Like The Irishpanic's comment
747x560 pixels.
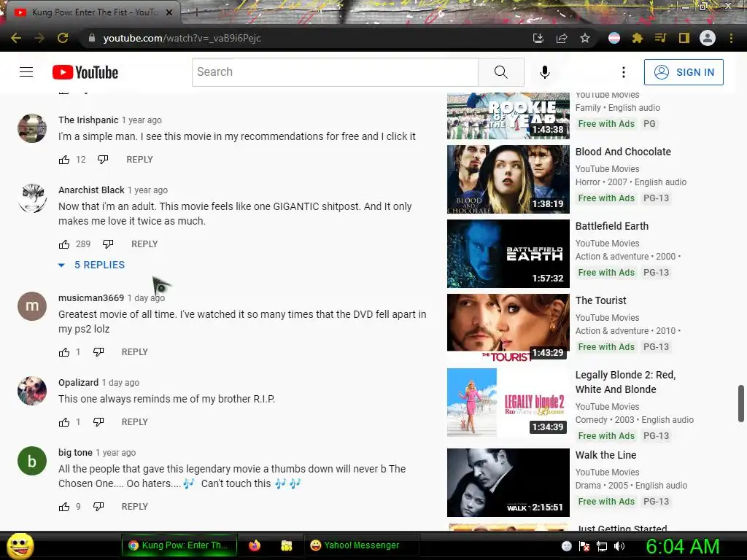64,160
